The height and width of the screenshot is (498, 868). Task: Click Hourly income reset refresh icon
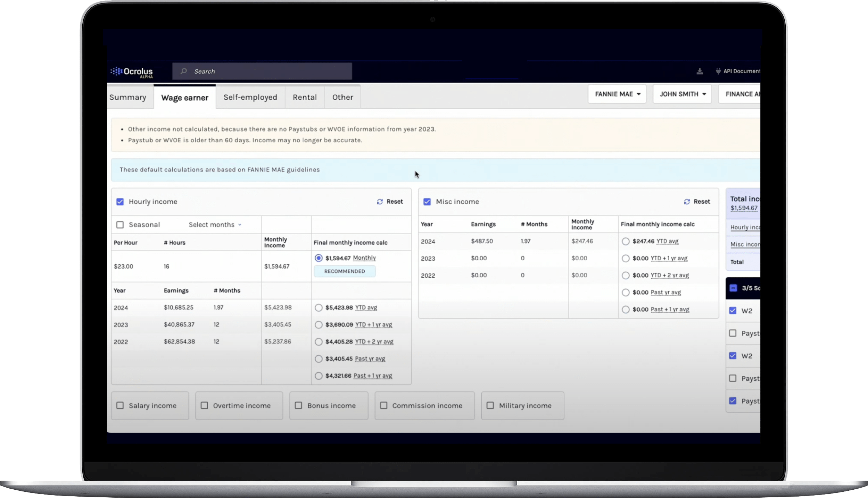click(380, 202)
